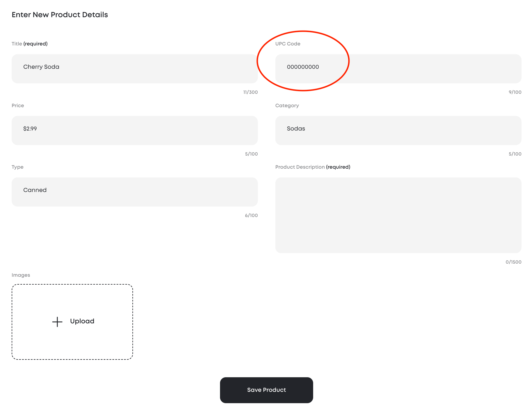532x409 pixels.
Task: Click the UPC Code field with 000000000
Action: coord(398,69)
